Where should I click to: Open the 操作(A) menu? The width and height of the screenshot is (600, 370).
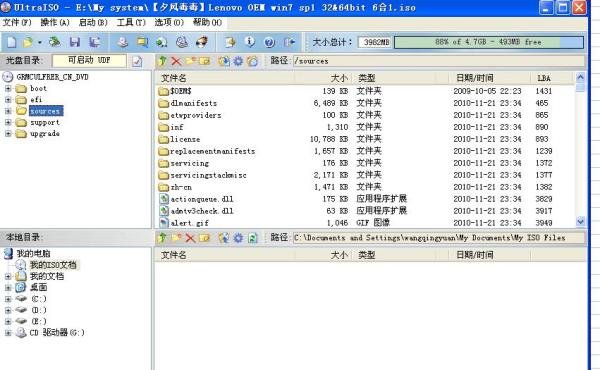pyautogui.click(x=55, y=22)
